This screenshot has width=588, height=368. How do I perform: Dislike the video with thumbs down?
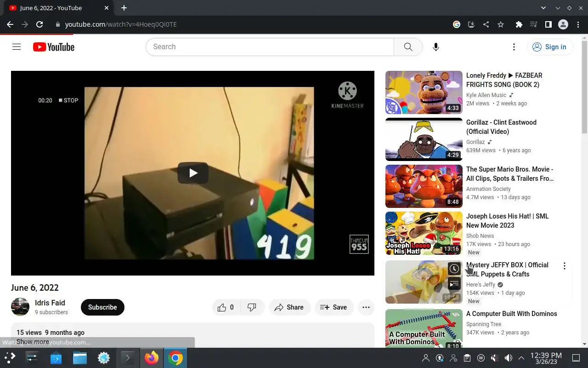tap(252, 307)
